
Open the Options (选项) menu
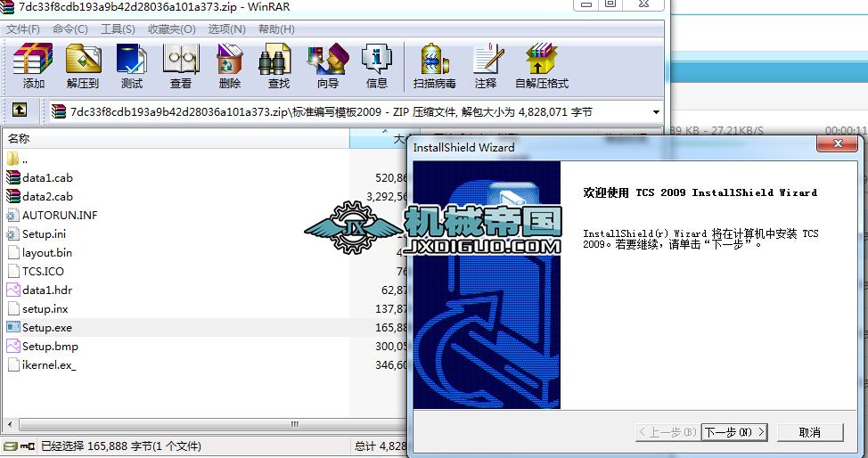click(227, 29)
